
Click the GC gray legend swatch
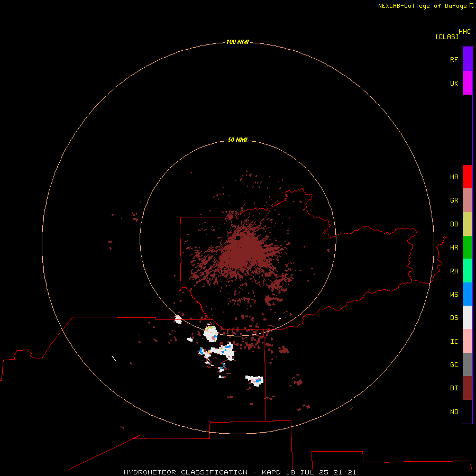[467, 364]
